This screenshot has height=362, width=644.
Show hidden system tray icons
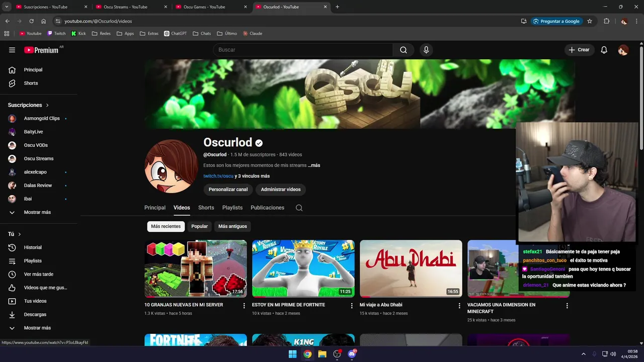(x=584, y=354)
